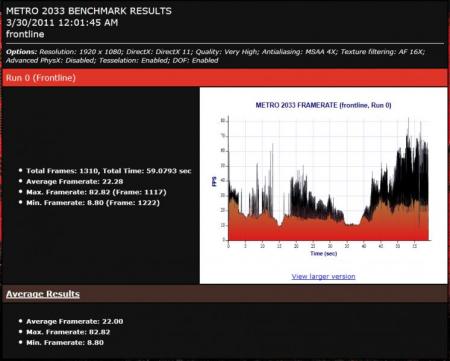
Task: Click the Time (sec) axis label
Action: tap(323, 254)
